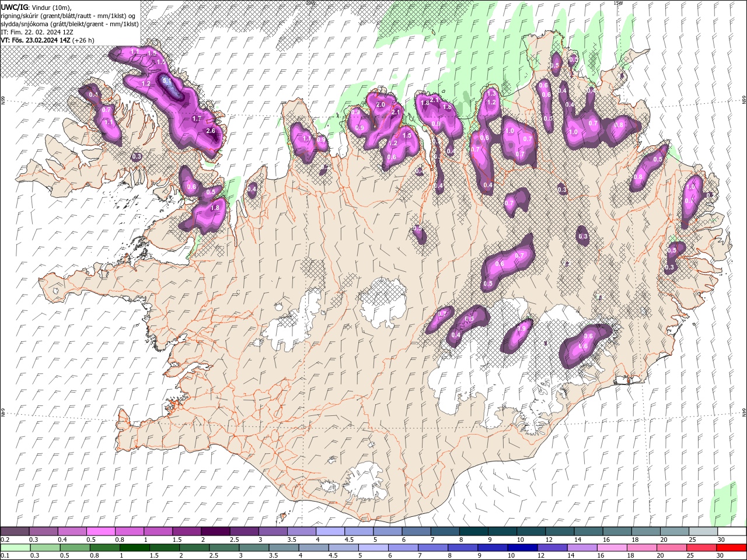747x560 pixels.
Task: Click the 'UWC/IG: Vindur (10m)' title text
Action: pos(36,7)
